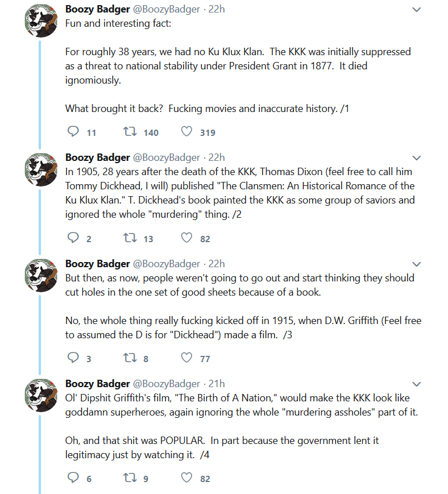Image resolution: width=448 pixels, height=494 pixels.
Task: Retweet the tweet with 13 retweets
Action: 130,238
